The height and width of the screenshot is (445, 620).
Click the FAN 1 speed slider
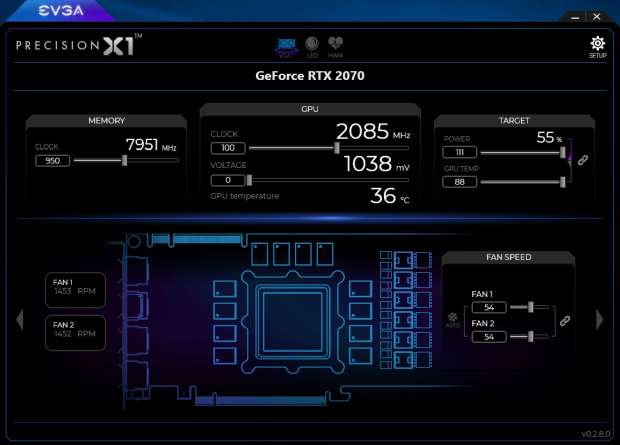[x=529, y=307]
